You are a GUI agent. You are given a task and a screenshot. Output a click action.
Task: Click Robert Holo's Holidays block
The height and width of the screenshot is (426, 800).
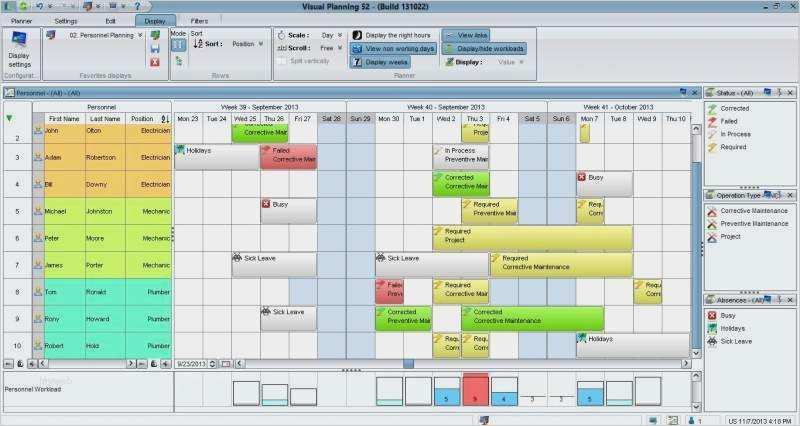tap(633, 345)
